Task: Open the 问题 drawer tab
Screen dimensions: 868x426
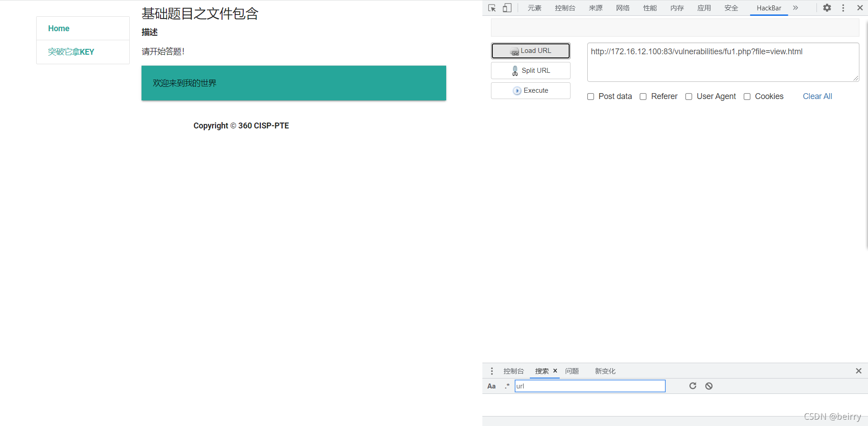Action: pos(572,371)
